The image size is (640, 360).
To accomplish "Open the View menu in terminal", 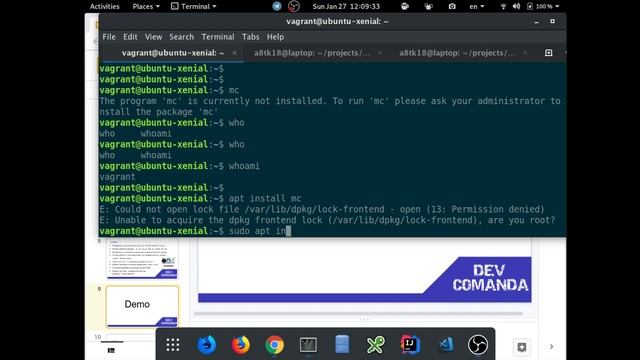I will pyautogui.click(x=153, y=37).
